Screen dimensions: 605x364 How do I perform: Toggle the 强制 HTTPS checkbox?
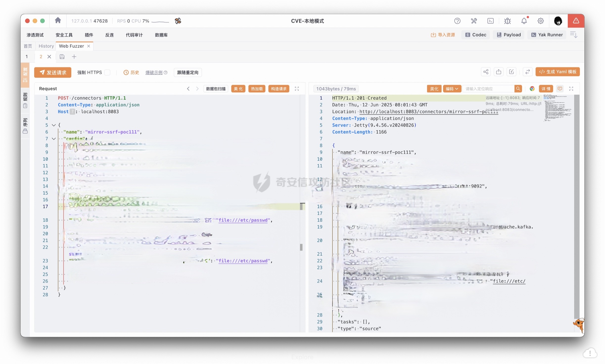(x=107, y=72)
